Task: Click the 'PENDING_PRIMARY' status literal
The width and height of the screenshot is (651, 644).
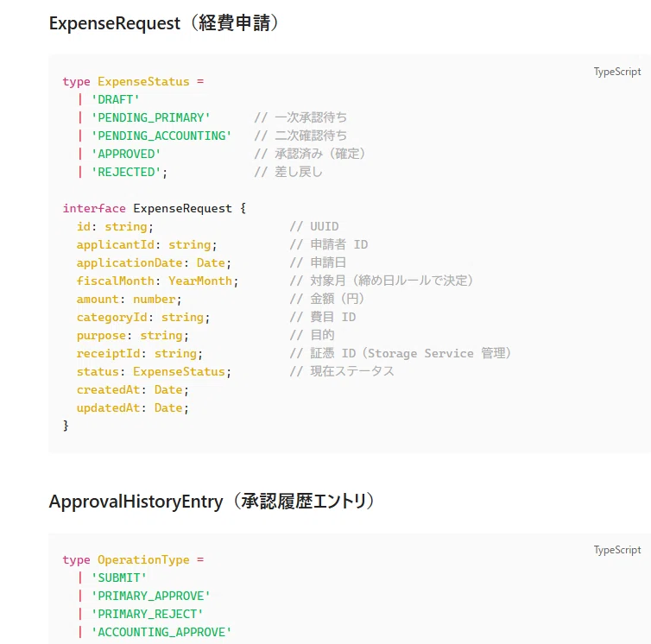Action: [x=150, y=117]
